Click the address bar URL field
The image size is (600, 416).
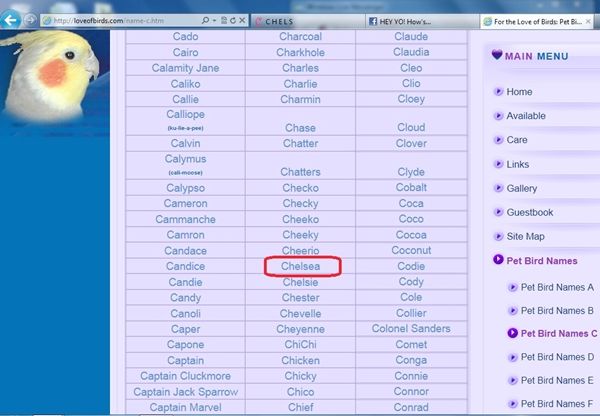[120, 20]
